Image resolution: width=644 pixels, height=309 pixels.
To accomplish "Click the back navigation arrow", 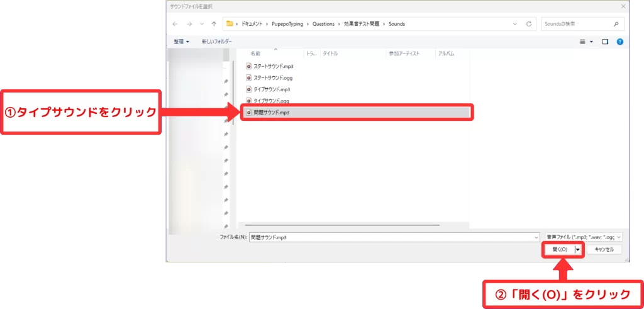I will pos(176,24).
